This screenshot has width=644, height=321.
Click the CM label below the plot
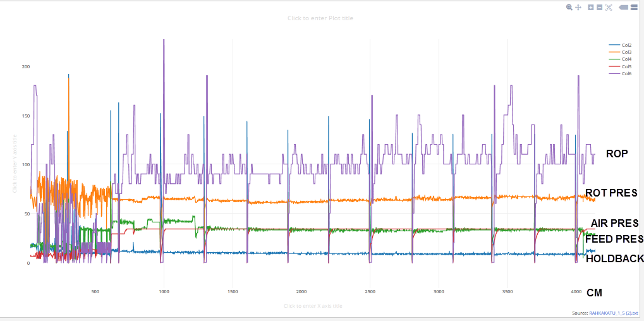click(594, 293)
